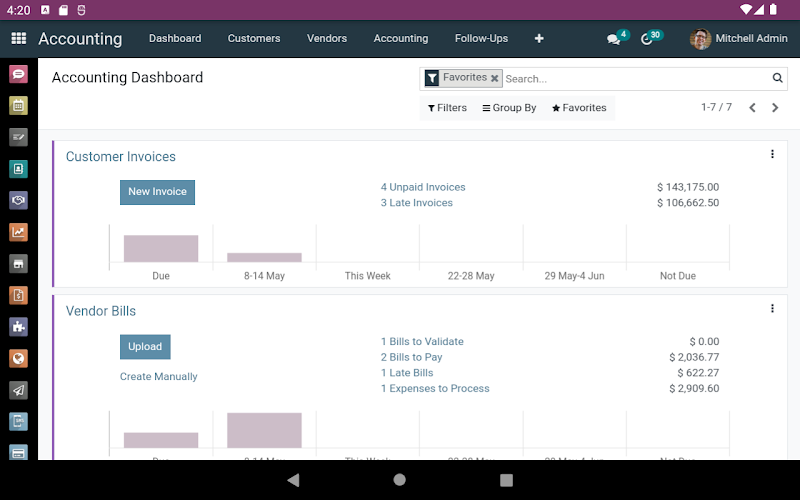Tap Android recent apps square button
This screenshot has height=500, width=800.
tap(506, 480)
